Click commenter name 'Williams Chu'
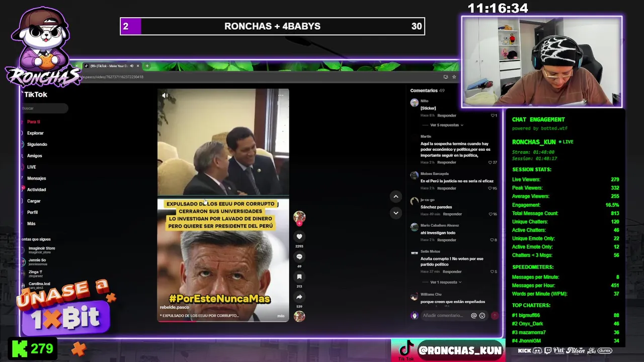 [431, 295]
